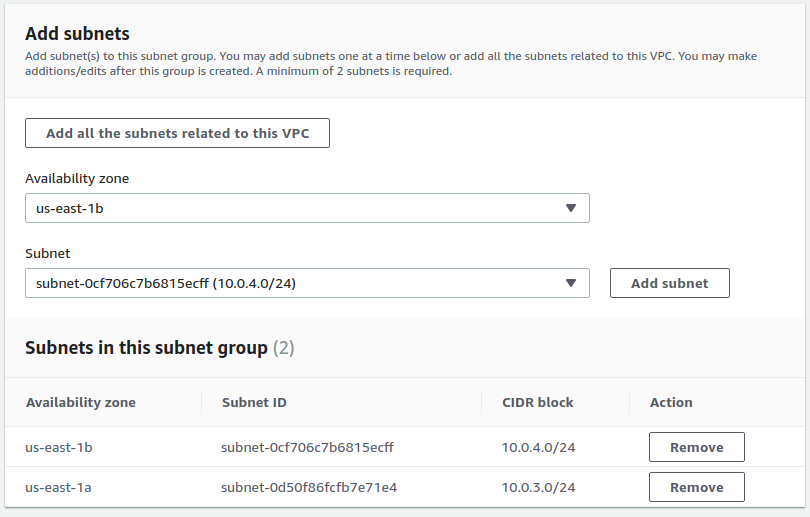810x517 pixels.
Task: Click the Subnet label above its dropdown
Action: coord(48,253)
